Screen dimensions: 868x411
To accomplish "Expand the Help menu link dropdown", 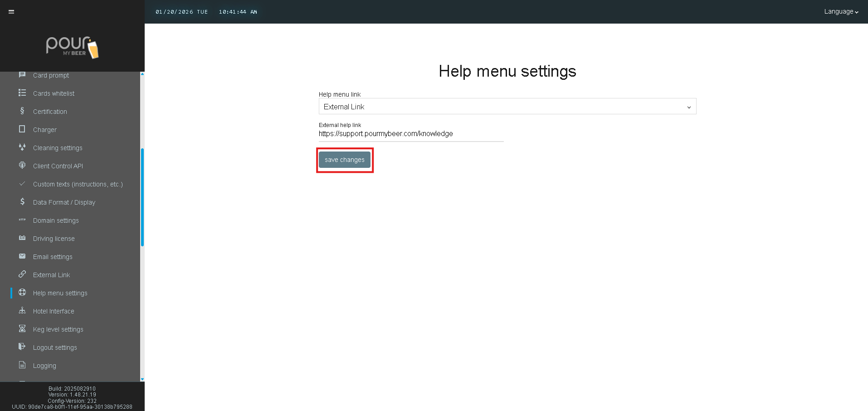I will 507,107.
